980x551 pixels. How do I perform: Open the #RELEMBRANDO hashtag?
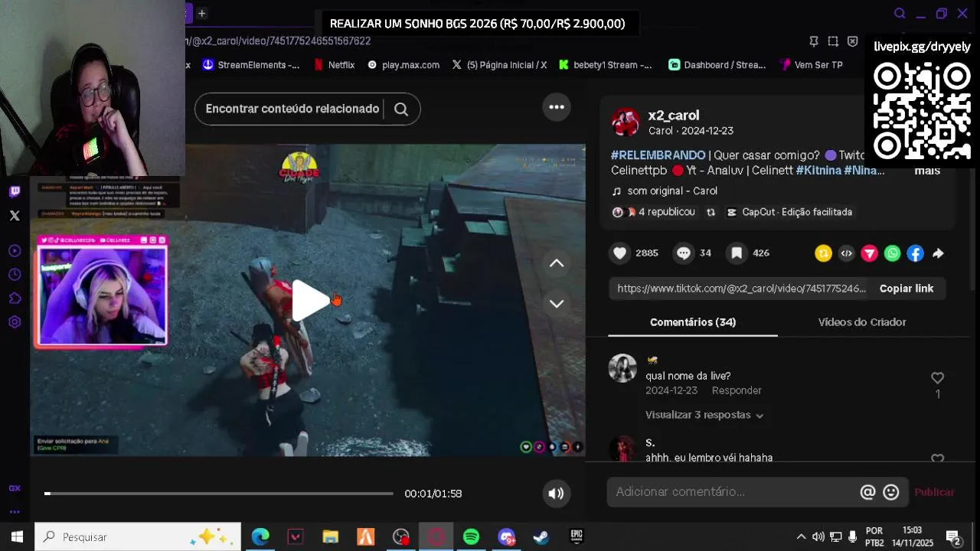point(658,155)
